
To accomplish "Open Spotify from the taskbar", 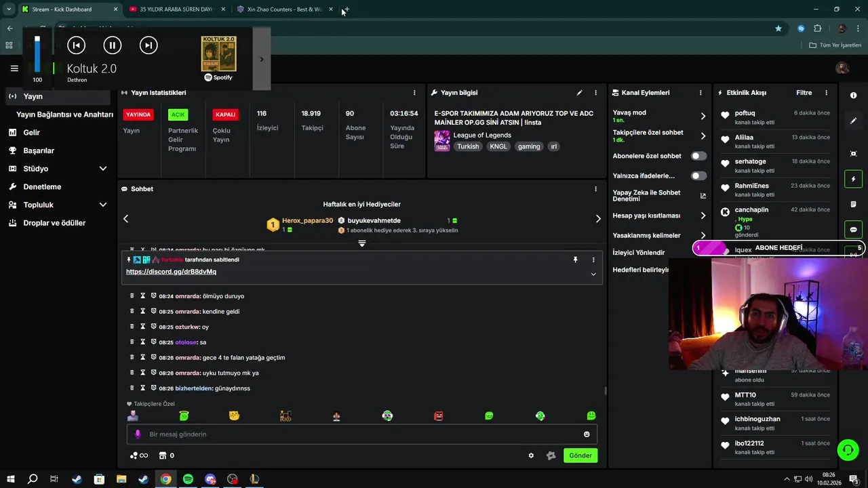I will click(188, 479).
